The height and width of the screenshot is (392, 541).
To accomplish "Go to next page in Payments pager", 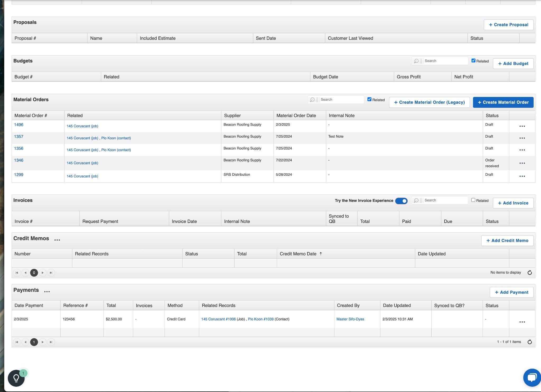I will click(x=43, y=342).
